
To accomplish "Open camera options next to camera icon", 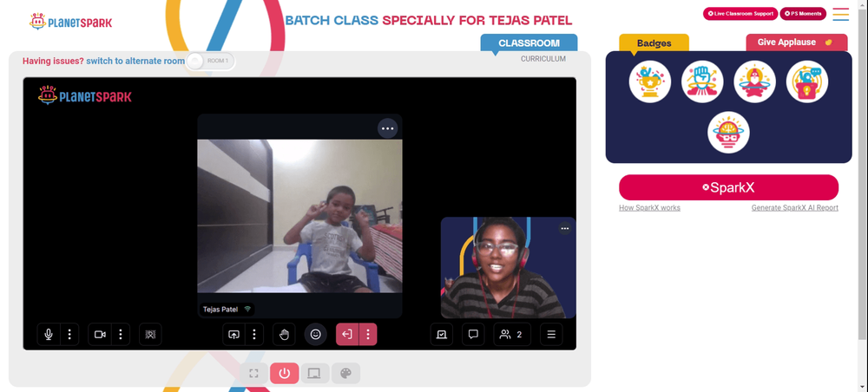I will coord(120,335).
